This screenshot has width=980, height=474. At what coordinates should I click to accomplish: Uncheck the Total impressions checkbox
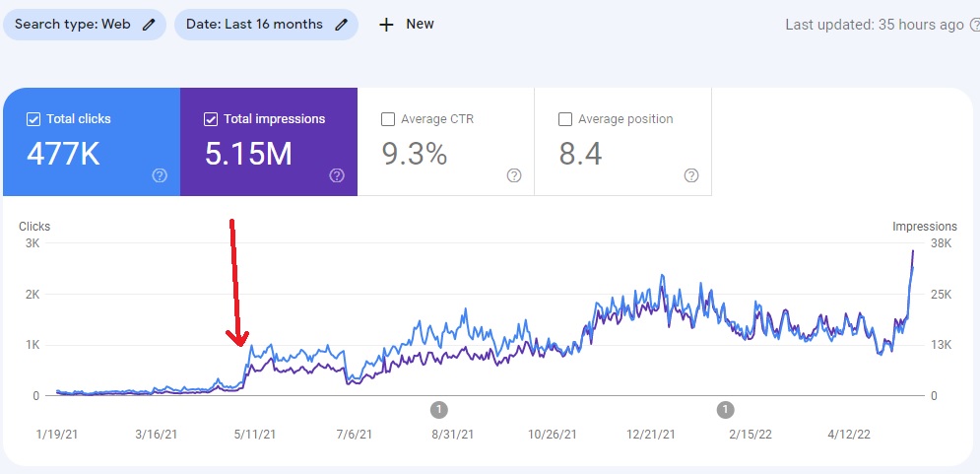(x=211, y=119)
